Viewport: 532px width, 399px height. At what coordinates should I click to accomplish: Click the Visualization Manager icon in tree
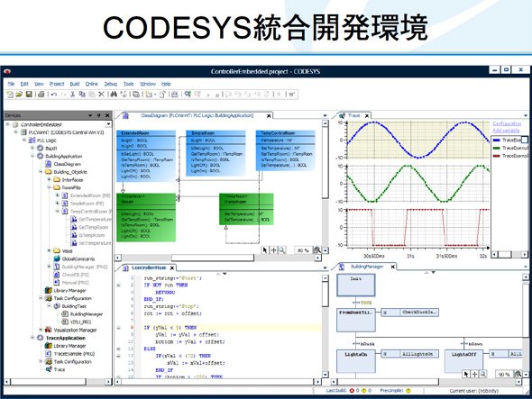(49, 330)
